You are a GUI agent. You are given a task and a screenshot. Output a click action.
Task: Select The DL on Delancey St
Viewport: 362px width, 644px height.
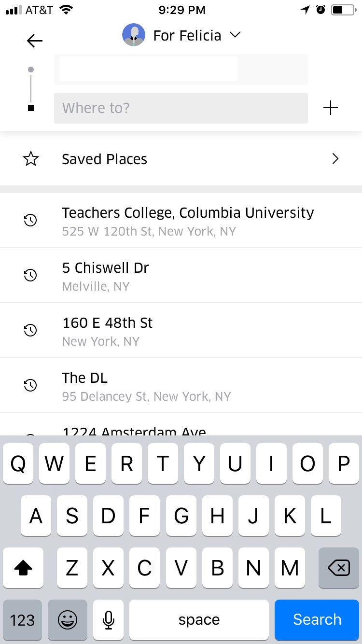point(146,386)
